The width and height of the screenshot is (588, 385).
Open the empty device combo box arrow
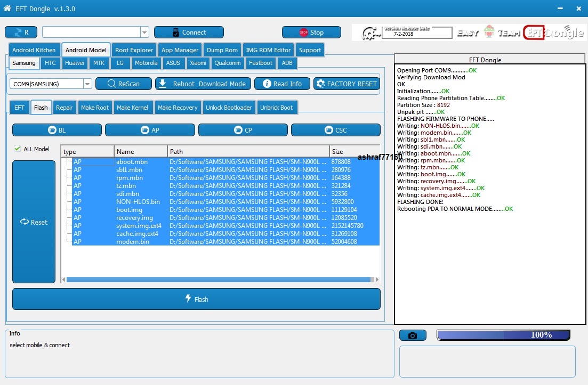click(x=144, y=32)
